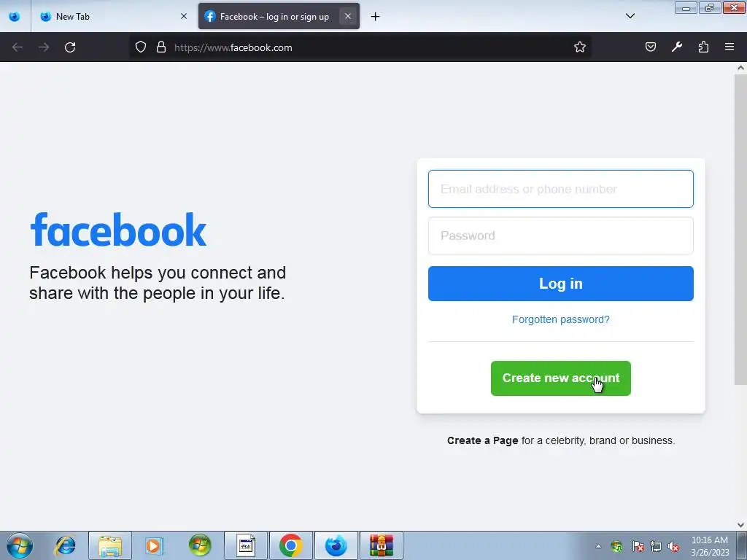Select the Facebook log in tab
The image size is (747, 560).
279,16
